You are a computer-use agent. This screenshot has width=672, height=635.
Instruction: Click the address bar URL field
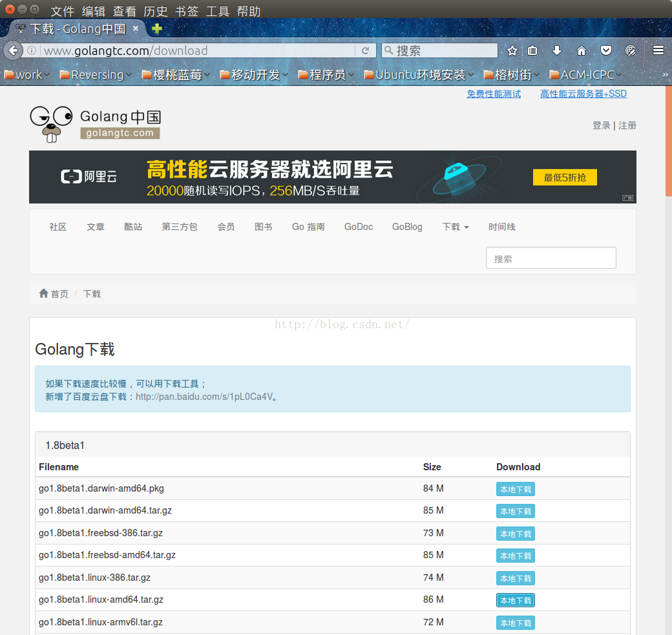(x=199, y=50)
